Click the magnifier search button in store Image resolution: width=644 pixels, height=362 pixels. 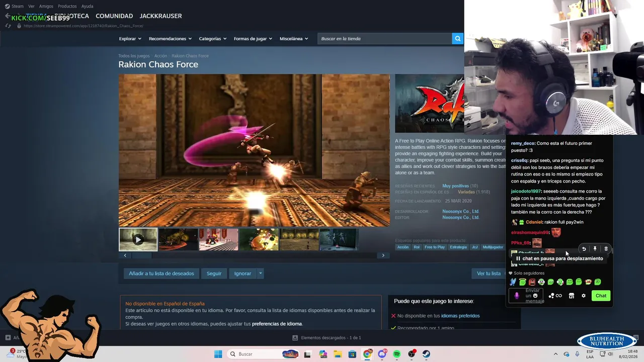click(x=457, y=38)
